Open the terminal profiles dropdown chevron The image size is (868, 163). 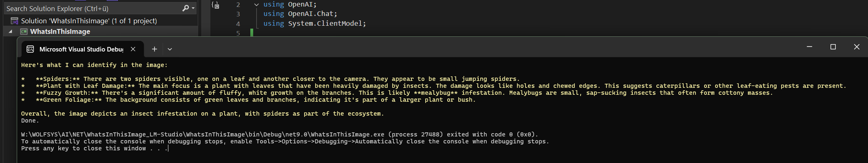tap(170, 49)
